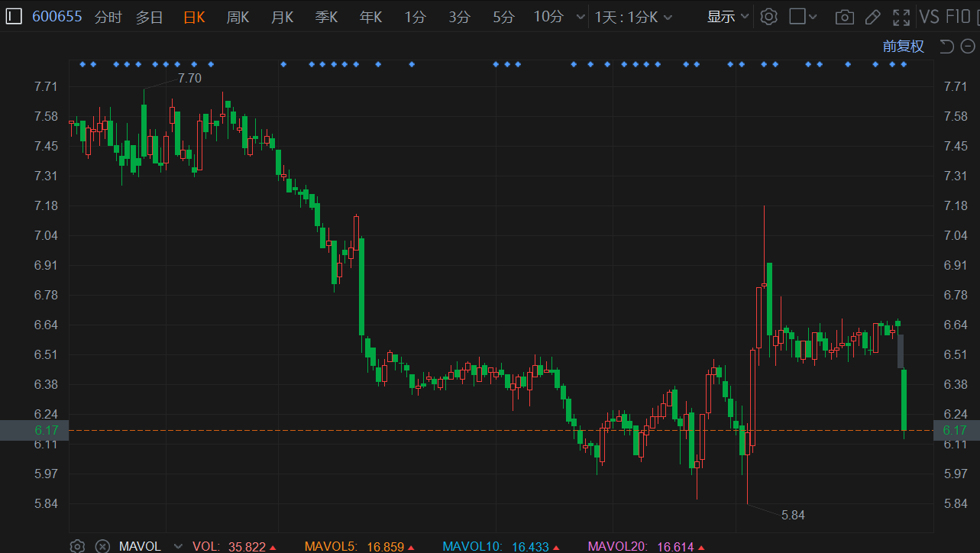Zoom out with the minus circle icon
This screenshot has width=980, height=553.
(x=966, y=47)
